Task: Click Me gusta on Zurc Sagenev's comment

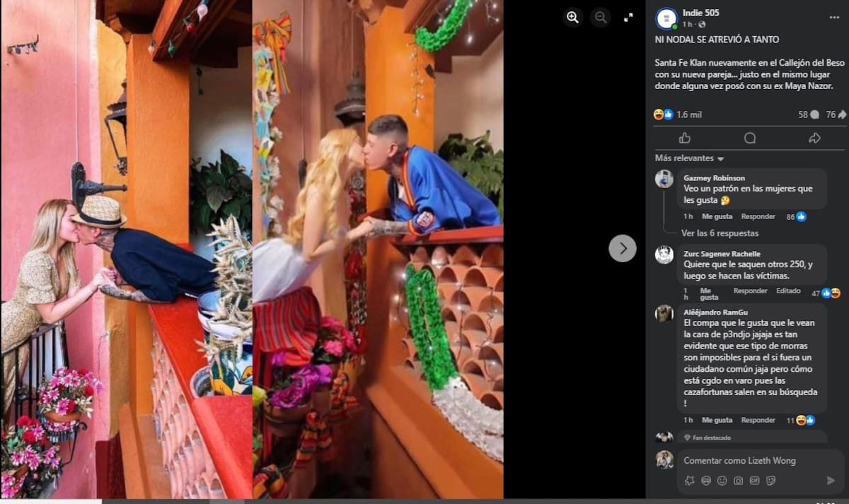Action: tap(708, 294)
